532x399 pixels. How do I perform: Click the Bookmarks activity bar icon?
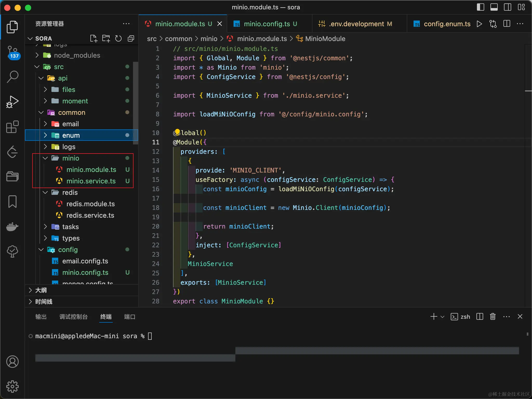(12, 202)
